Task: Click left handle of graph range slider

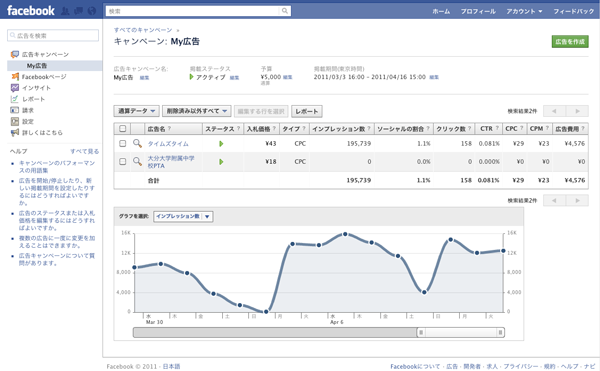Action: coord(421,332)
